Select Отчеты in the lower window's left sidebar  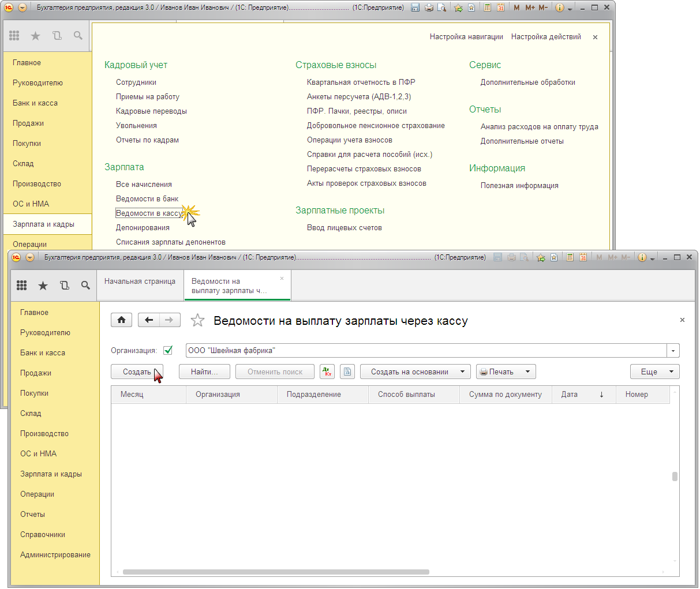(32, 515)
